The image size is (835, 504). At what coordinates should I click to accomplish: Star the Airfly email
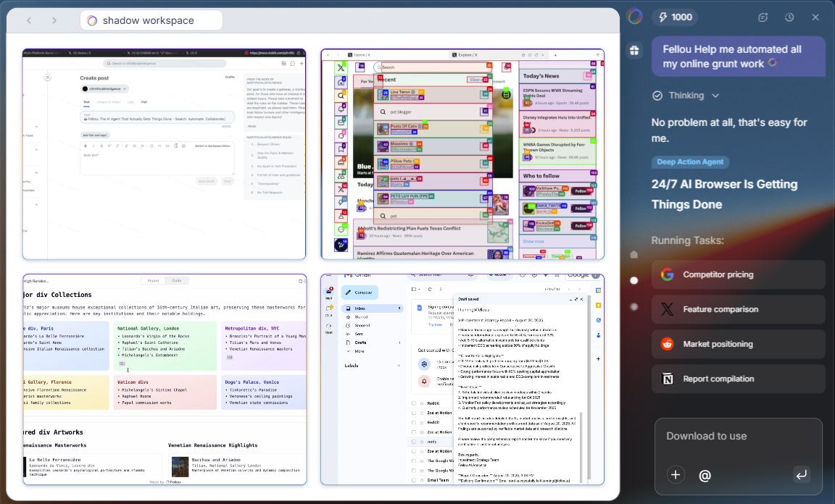[422, 442]
